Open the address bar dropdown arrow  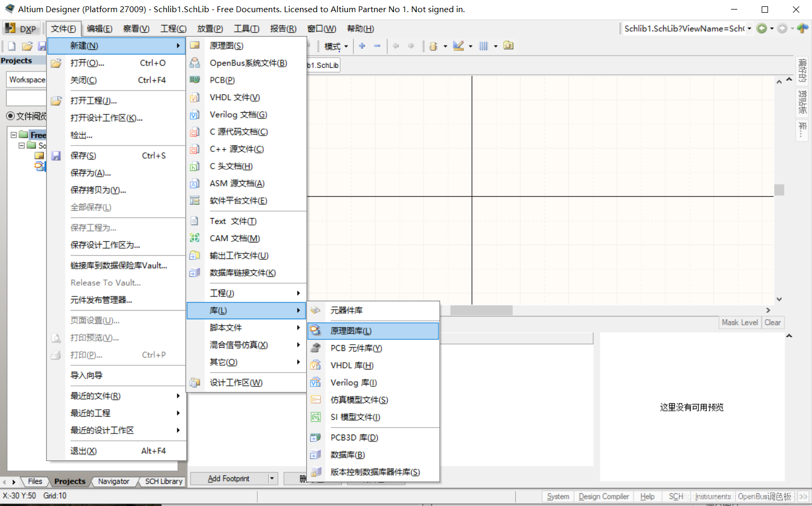pos(749,29)
